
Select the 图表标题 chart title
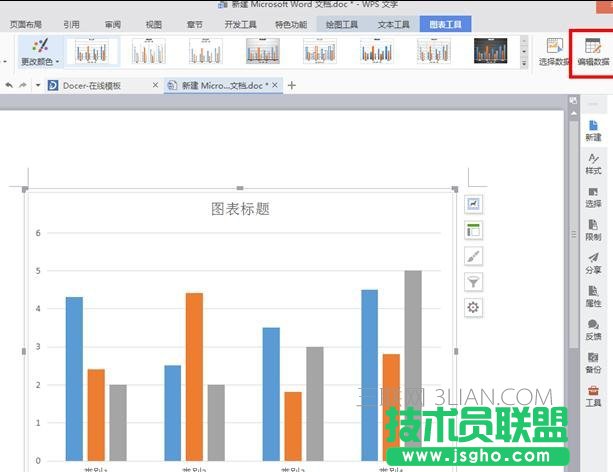(x=240, y=209)
